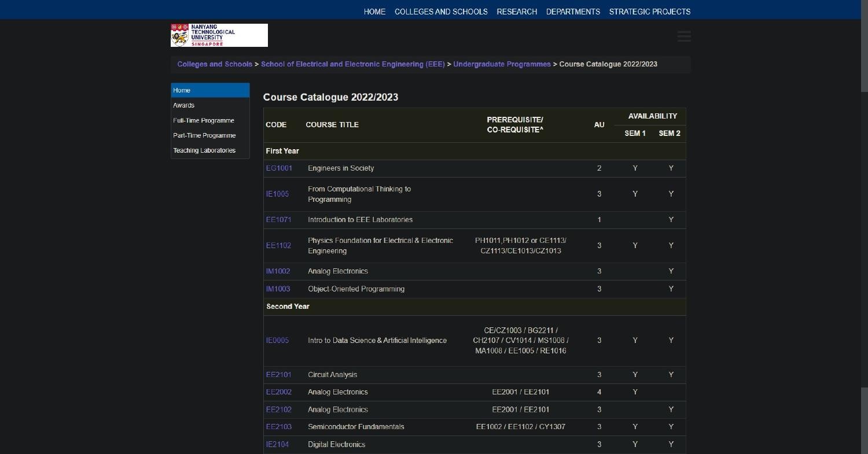The width and height of the screenshot is (868, 454).
Task: Open the EE1102 Physics Foundation course link
Action: (x=278, y=245)
